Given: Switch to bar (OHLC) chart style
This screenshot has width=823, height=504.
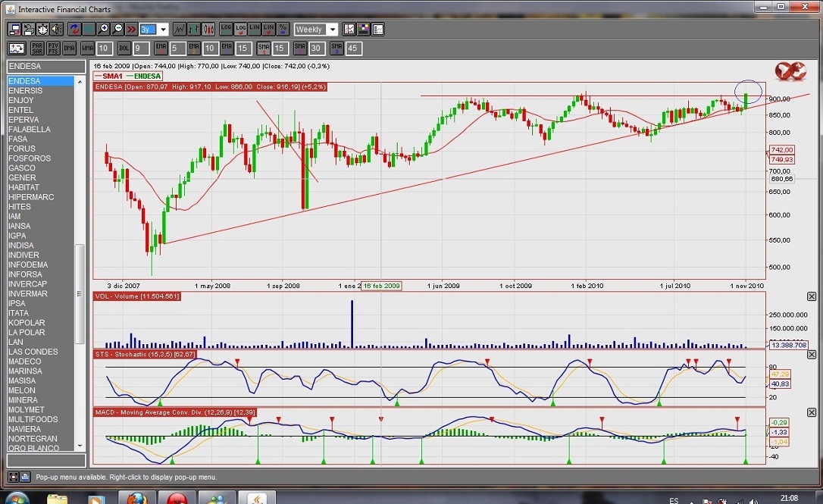Looking at the screenshot, I should [194, 30].
